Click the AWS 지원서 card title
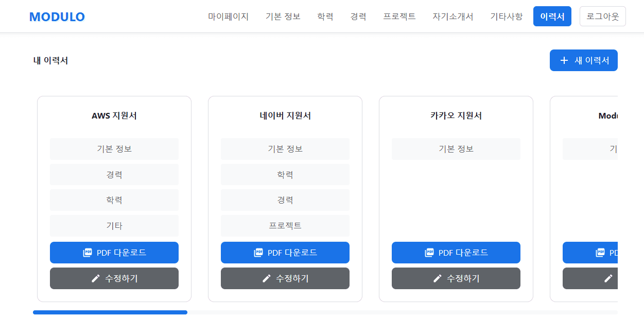The width and height of the screenshot is (644, 333). click(x=114, y=115)
